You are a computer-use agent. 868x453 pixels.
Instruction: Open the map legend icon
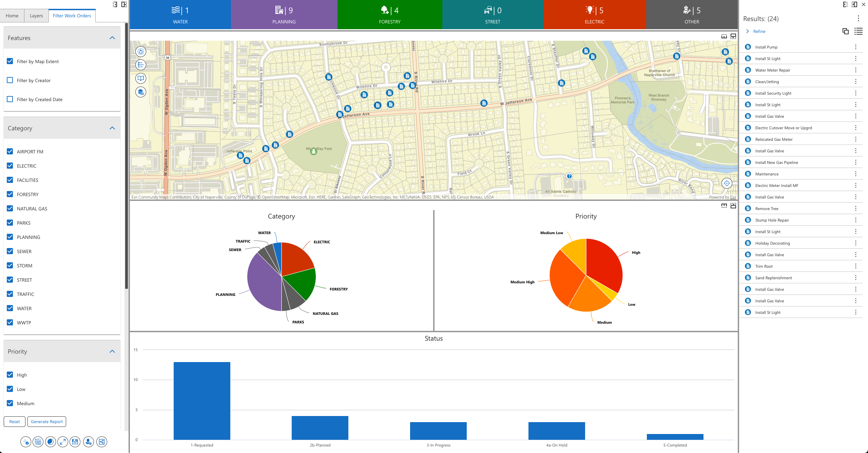pos(141,65)
